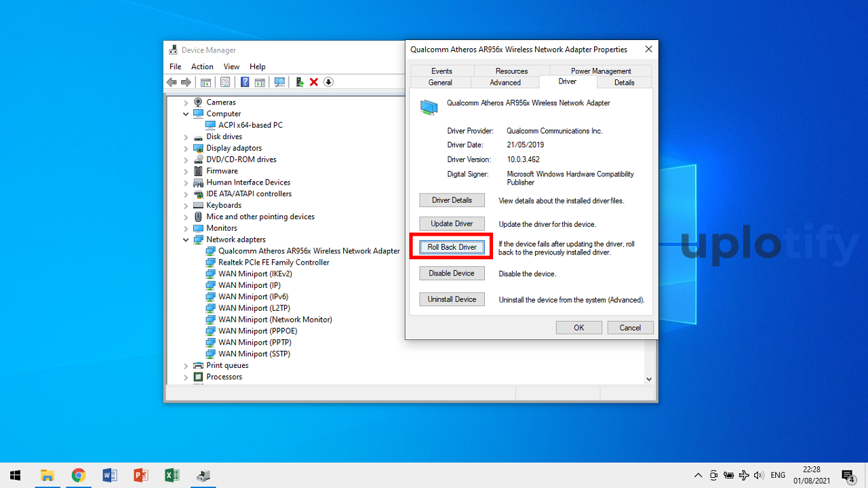The image size is (868, 488).
Task: Click the scroll down arrow in device tree
Action: pos(649,379)
